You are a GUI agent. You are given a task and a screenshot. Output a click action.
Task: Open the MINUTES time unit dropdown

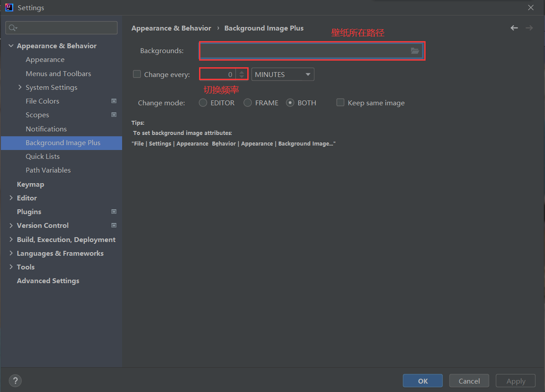point(283,74)
